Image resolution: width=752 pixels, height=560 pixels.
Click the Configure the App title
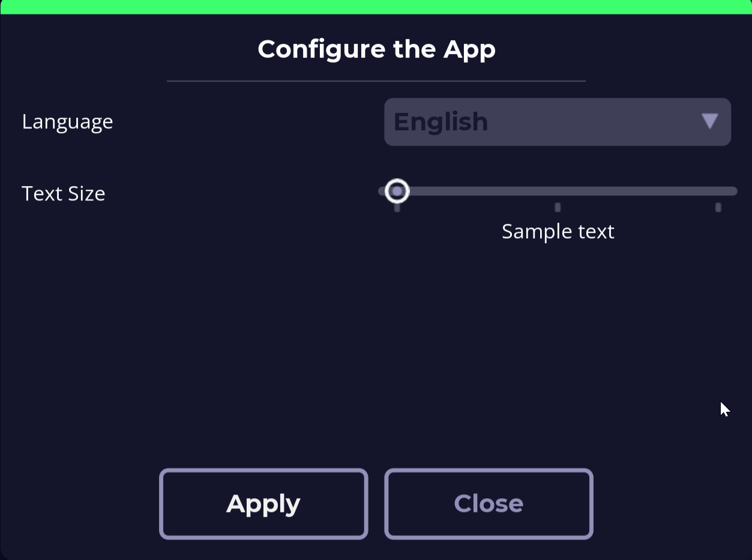click(376, 49)
